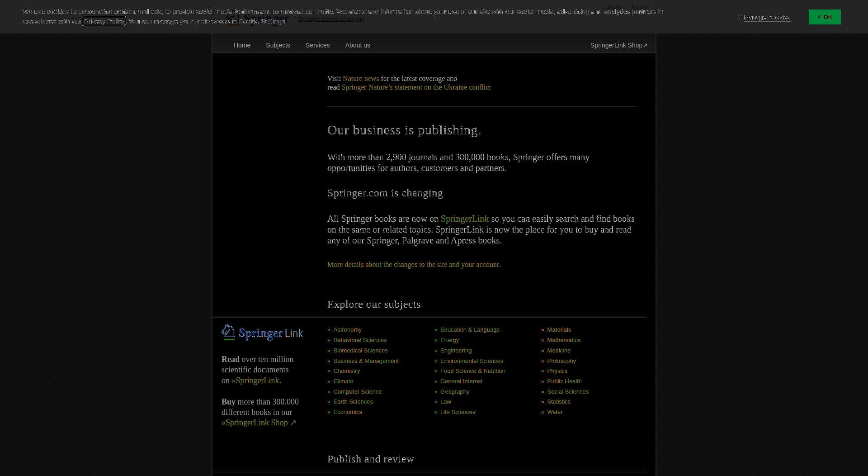Browse the Food Science & Nutrition subject
The width and height of the screenshot is (868, 476).
[x=472, y=371]
